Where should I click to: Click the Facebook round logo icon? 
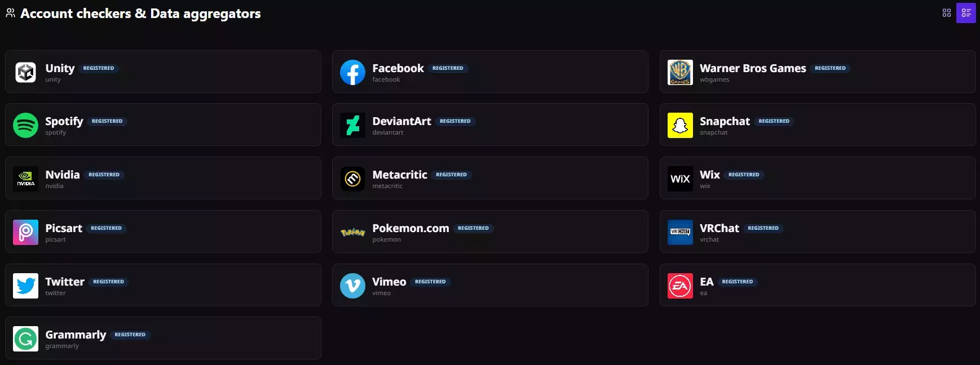[x=352, y=72]
